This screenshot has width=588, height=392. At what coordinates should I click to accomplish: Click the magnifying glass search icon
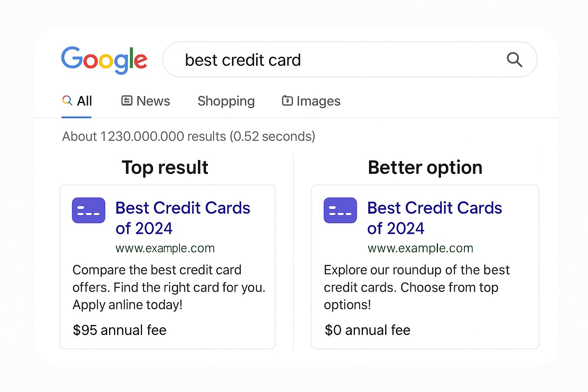click(514, 60)
